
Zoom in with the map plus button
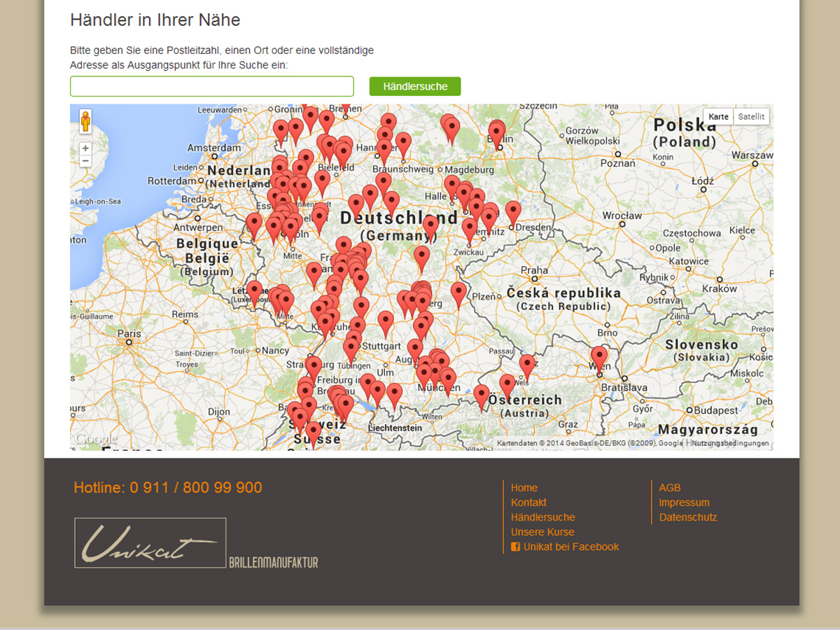click(x=85, y=148)
